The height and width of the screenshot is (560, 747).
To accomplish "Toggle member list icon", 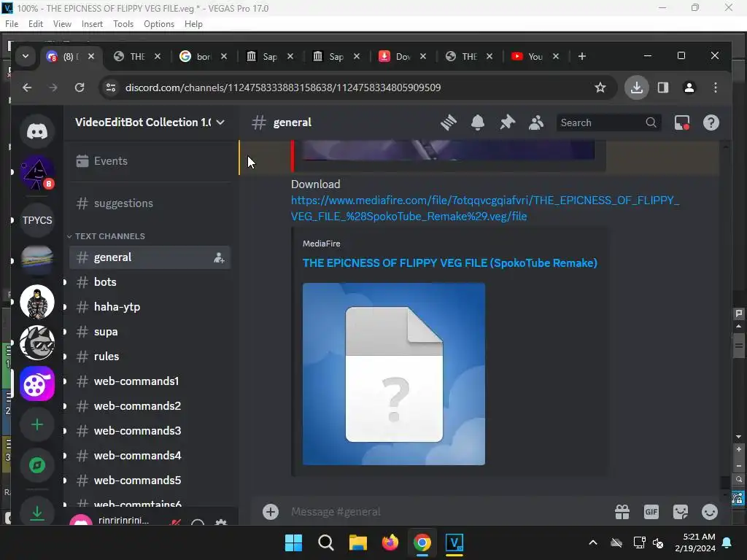I will pyautogui.click(x=536, y=122).
